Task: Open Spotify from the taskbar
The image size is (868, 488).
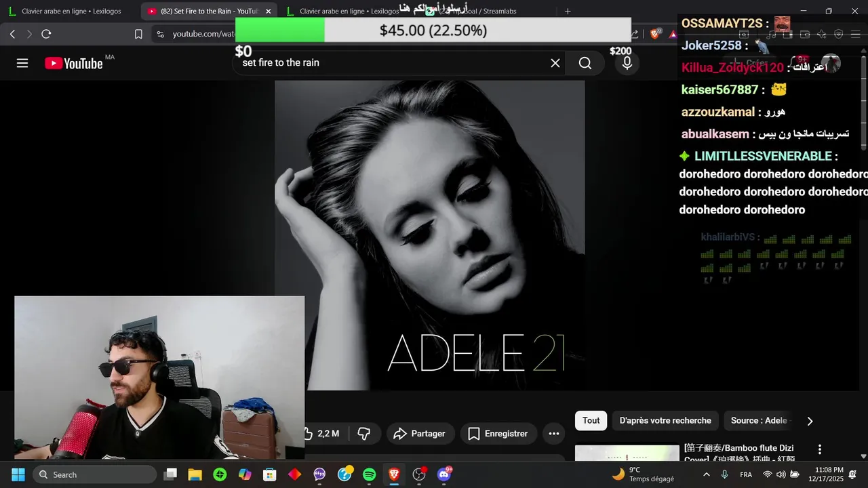Action: click(x=370, y=474)
